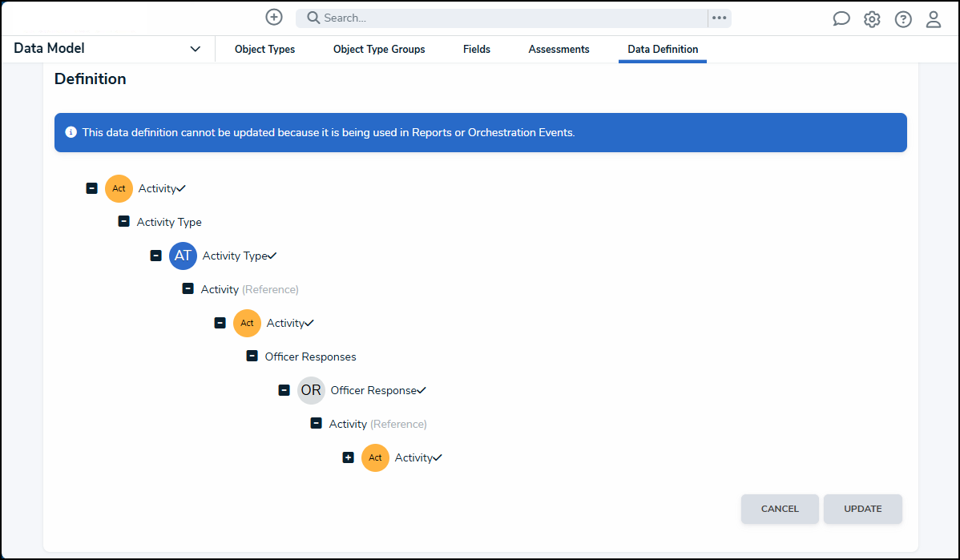Viewport: 960px width, 560px height.
Task: Click the info icon in blue banner
Action: click(x=71, y=132)
